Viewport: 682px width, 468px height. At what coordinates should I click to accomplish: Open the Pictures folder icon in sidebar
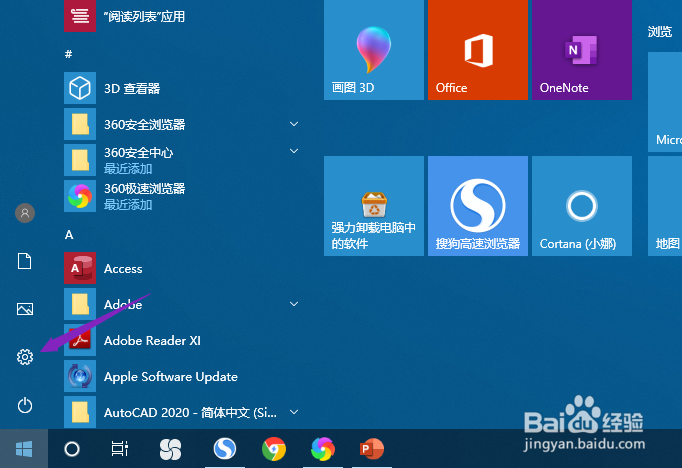(x=25, y=309)
